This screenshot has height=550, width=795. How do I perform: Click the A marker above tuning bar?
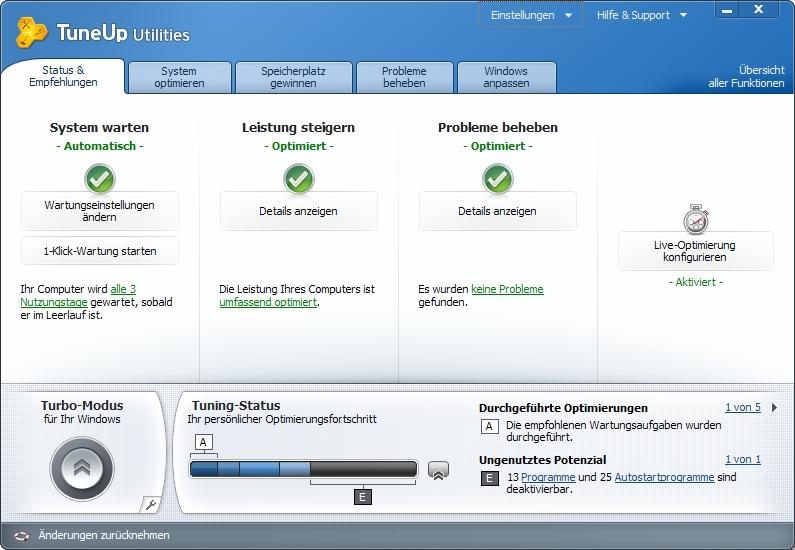203,442
